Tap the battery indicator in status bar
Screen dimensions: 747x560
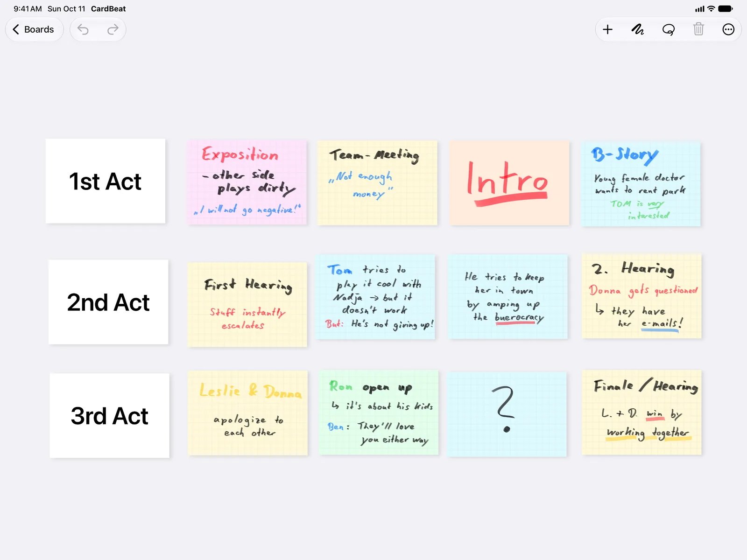tap(726, 9)
